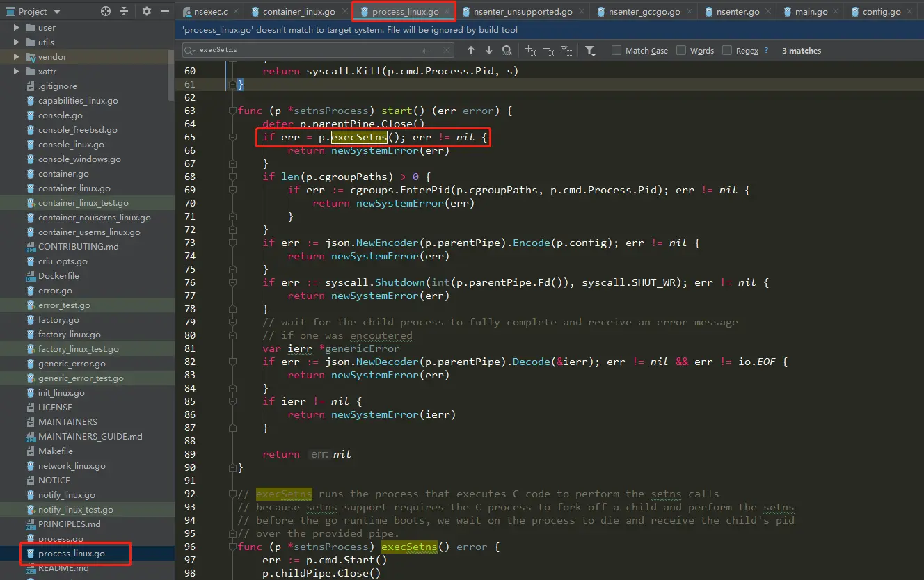Close the nsenter_unsupported.go tab
Viewport: 924px width, 580px height.
point(582,12)
